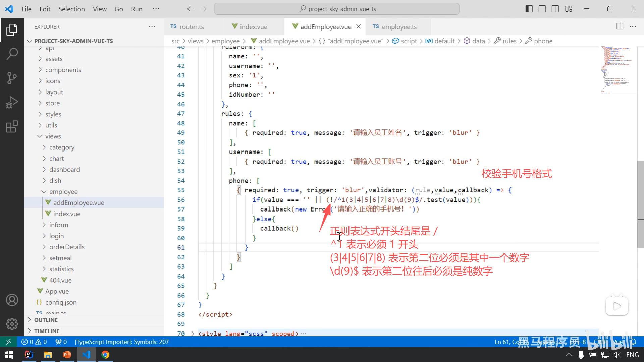Open Accounts menu in activity bar
The width and height of the screenshot is (644, 362).
click(x=12, y=300)
